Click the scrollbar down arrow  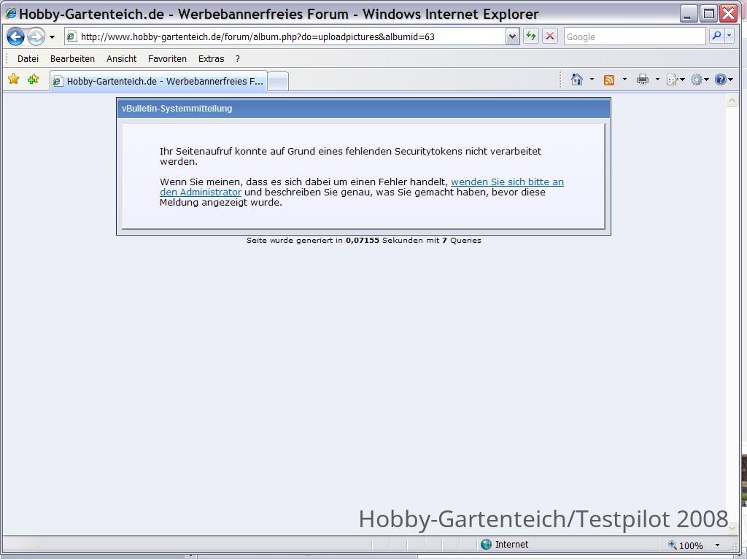pos(732,527)
